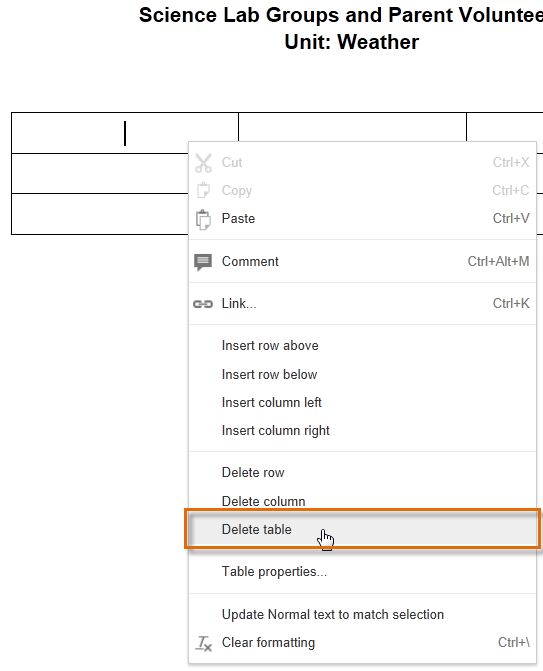Click the Unit: Weather subtitle
The image size is (543, 671).
352,42
